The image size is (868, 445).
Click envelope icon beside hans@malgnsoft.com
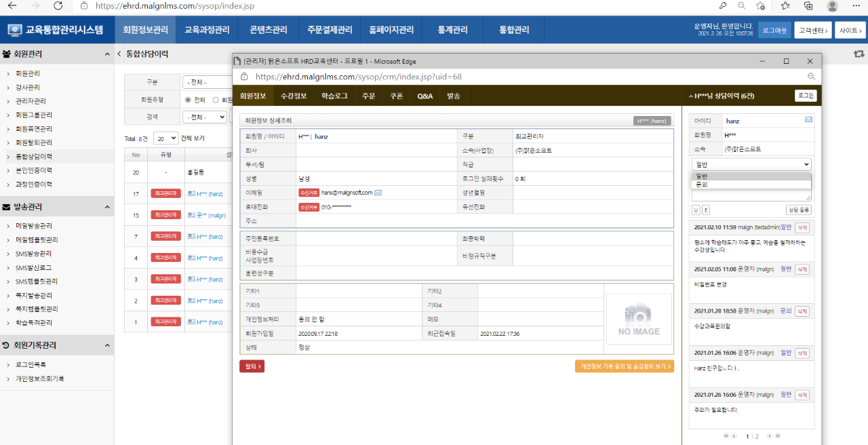coord(378,193)
